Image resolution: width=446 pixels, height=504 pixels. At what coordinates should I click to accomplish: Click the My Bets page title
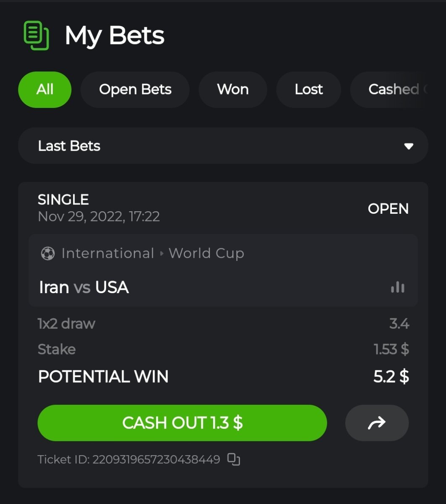[x=115, y=36]
